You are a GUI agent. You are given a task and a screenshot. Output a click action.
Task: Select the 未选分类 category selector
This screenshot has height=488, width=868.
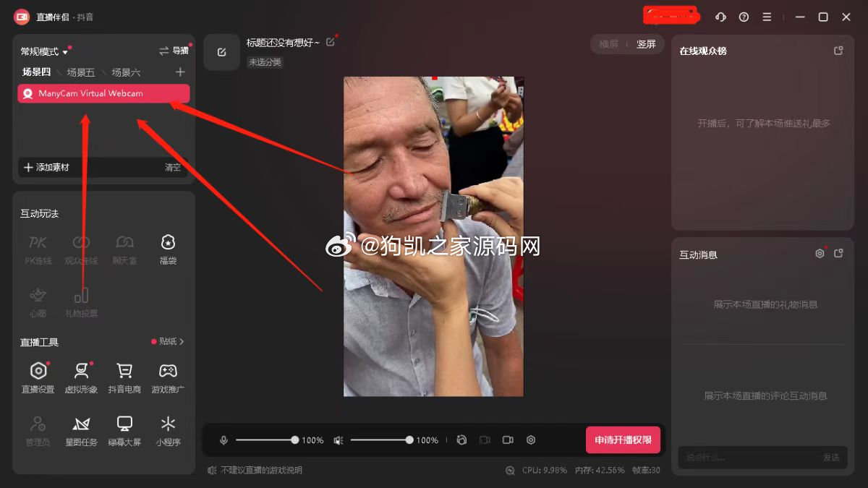(x=265, y=62)
